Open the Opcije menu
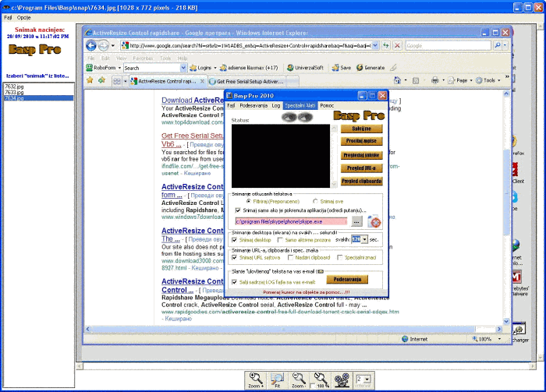 23,16
